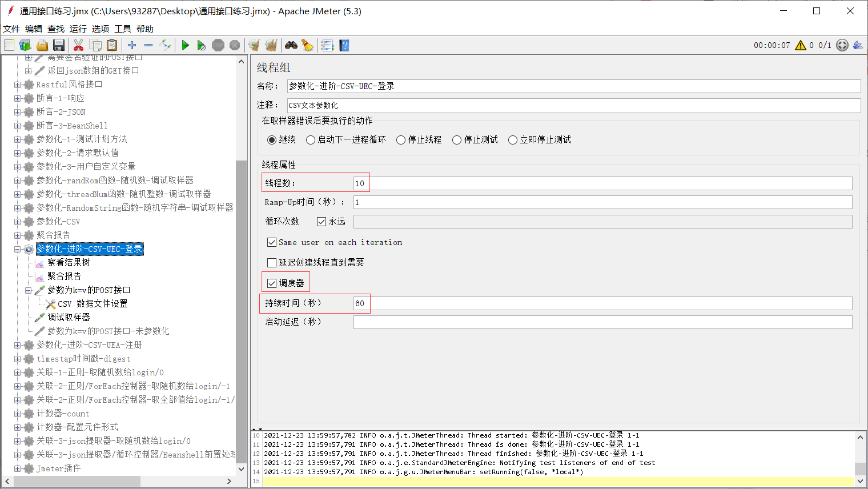Click the Stop test icon
Image resolution: width=868 pixels, height=489 pixels.
tap(218, 45)
